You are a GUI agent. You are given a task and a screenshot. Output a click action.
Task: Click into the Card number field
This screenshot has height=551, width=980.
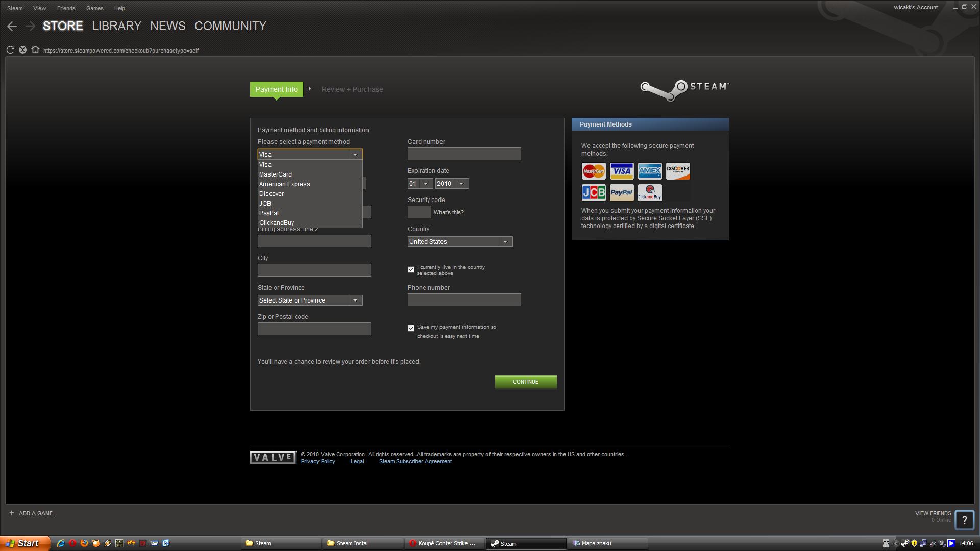[463, 154]
